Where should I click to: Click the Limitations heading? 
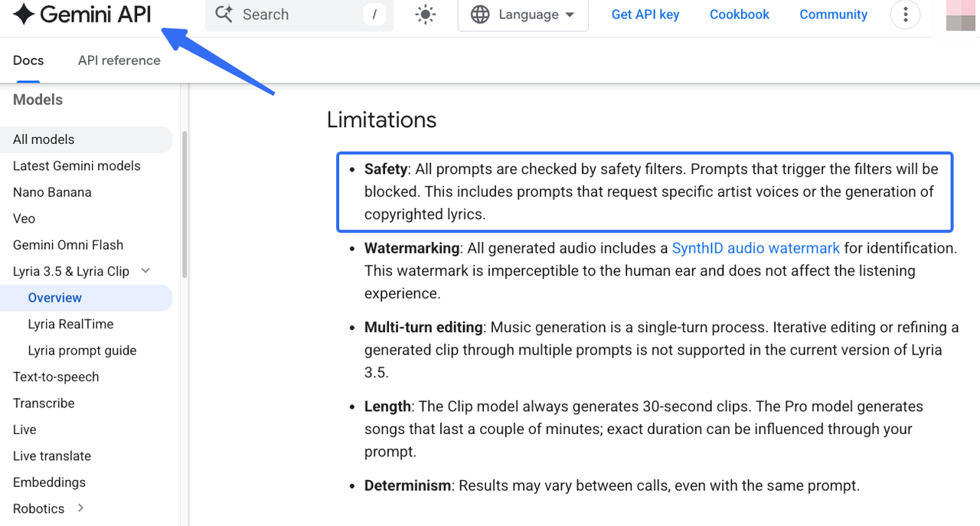[x=381, y=119]
